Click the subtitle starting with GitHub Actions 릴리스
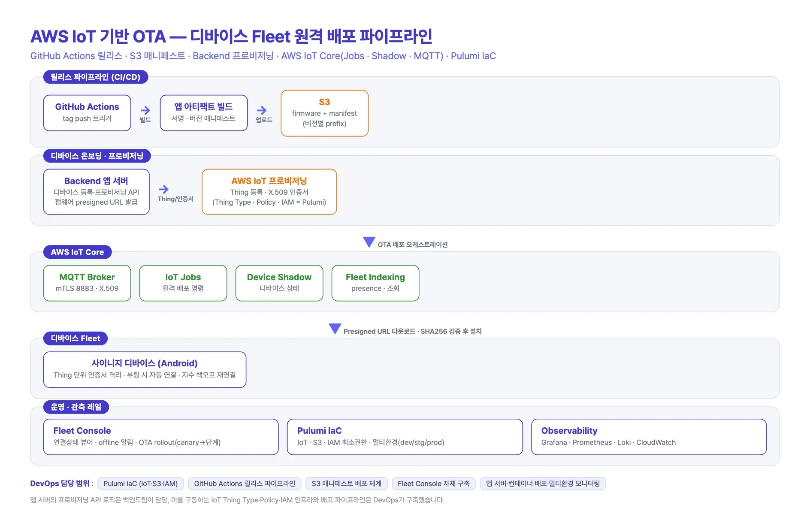Viewport: 810px width, 532px height. pos(263,56)
